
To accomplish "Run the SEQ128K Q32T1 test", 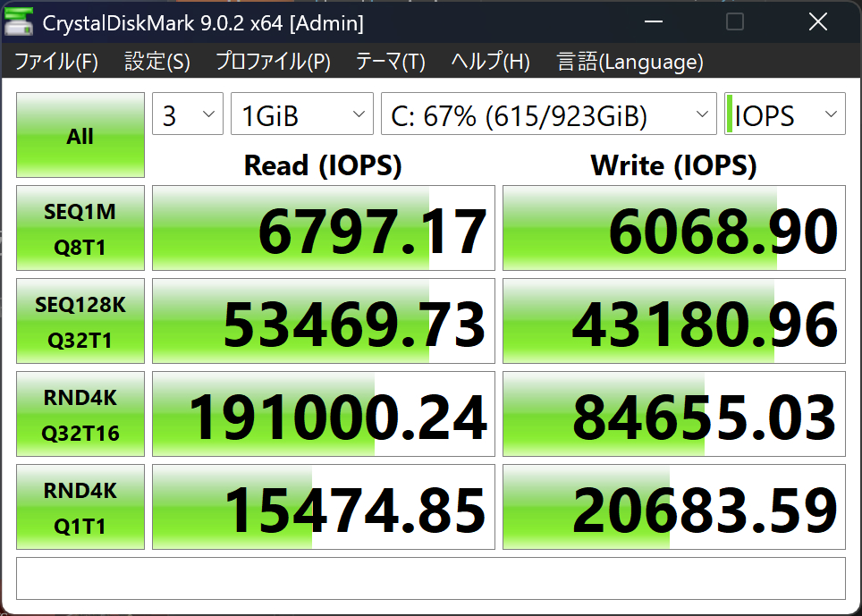I will [80, 321].
